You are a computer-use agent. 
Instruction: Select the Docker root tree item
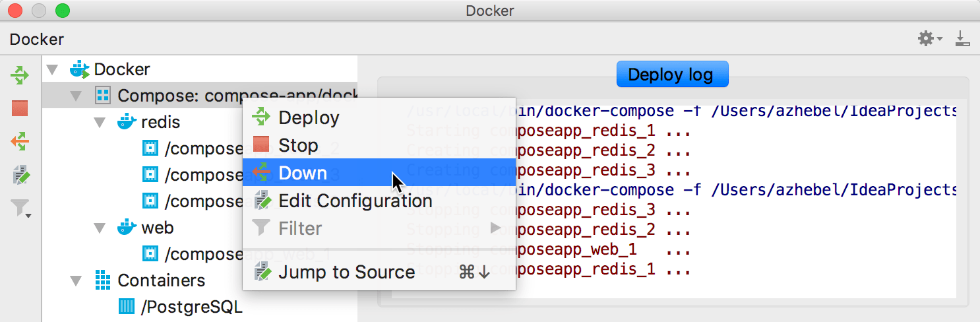pos(123,69)
